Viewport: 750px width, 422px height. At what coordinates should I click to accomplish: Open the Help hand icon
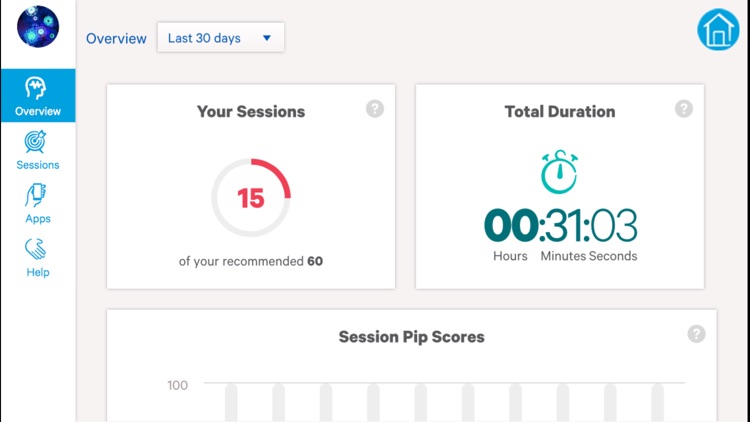click(x=37, y=248)
